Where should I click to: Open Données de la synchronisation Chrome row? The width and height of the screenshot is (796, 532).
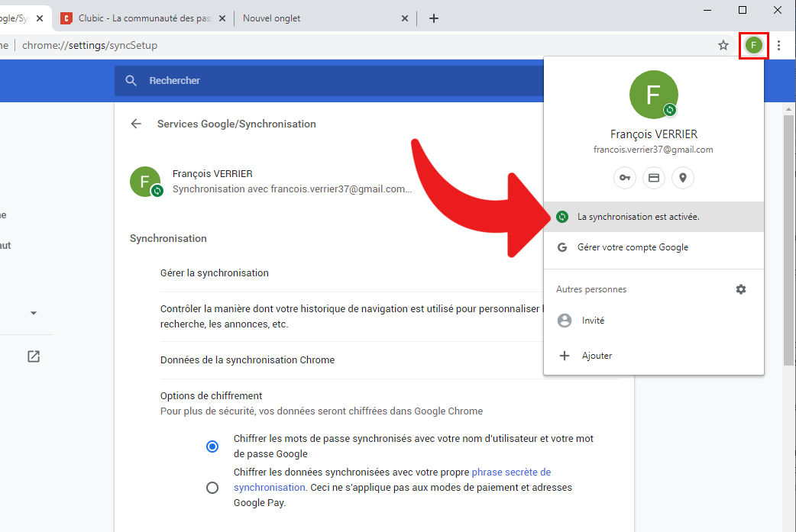[352, 360]
